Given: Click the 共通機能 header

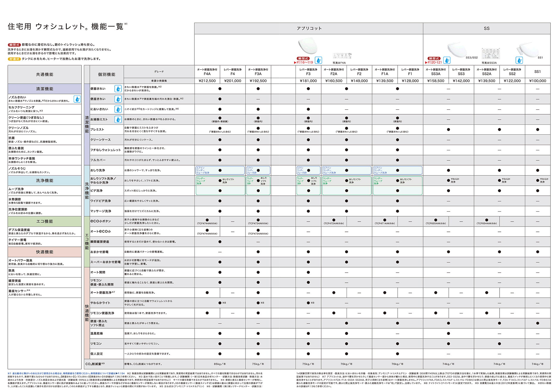Looking at the screenshot, I should coord(45,74).
